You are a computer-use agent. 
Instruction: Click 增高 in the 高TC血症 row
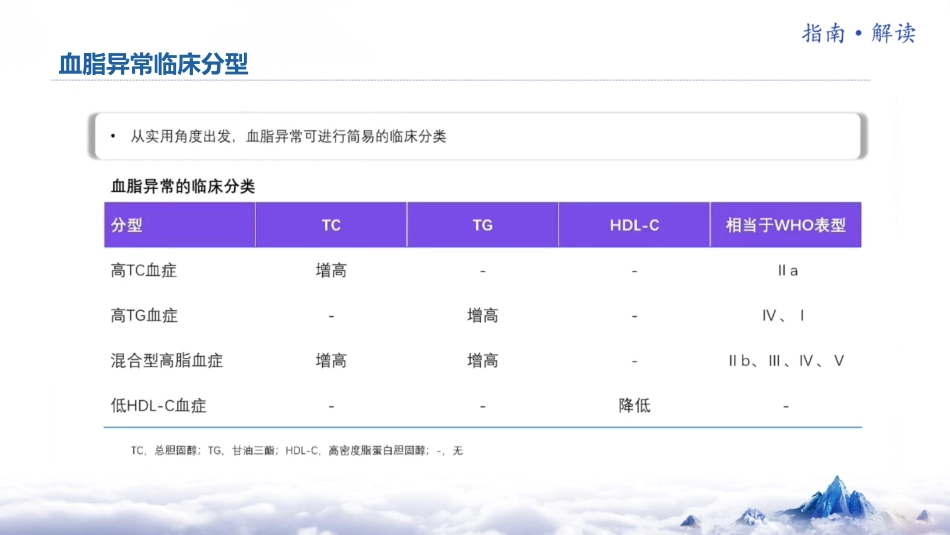(x=331, y=270)
